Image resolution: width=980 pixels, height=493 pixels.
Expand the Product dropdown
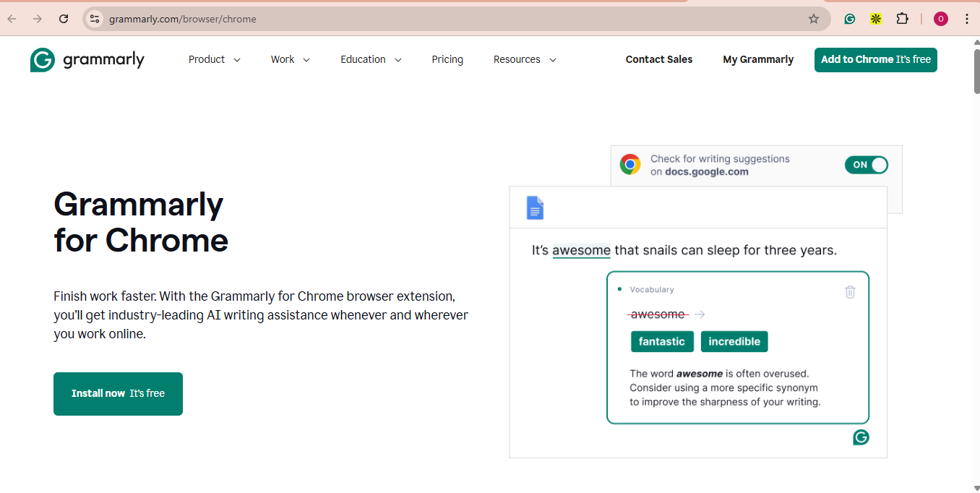pyautogui.click(x=215, y=59)
